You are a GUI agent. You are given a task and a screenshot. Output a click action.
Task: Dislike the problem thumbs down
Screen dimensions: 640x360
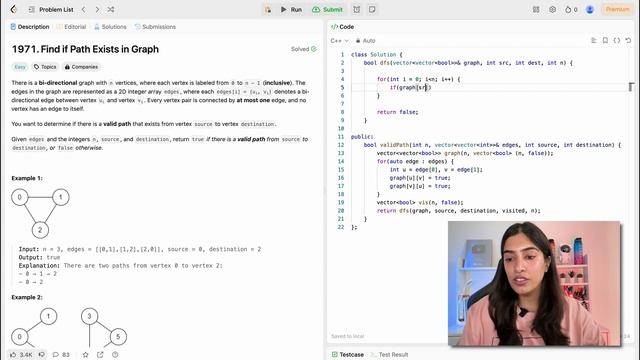click(x=42, y=355)
